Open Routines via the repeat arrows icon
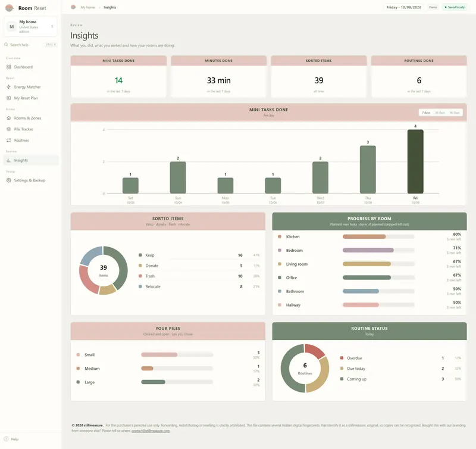This screenshot has height=449, width=476. (x=8, y=140)
